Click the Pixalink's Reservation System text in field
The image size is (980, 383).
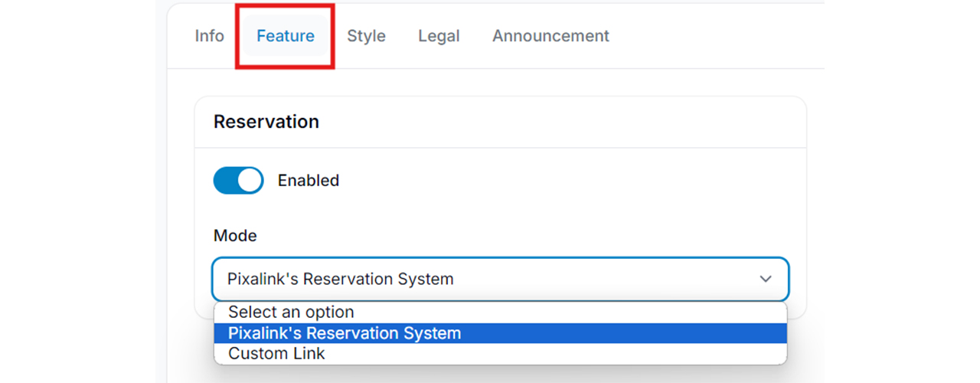(340, 280)
